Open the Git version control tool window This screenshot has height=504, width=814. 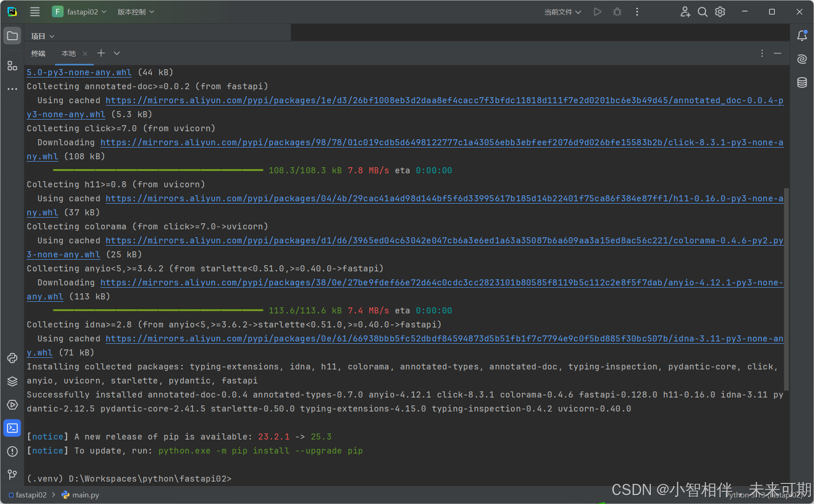click(13, 475)
